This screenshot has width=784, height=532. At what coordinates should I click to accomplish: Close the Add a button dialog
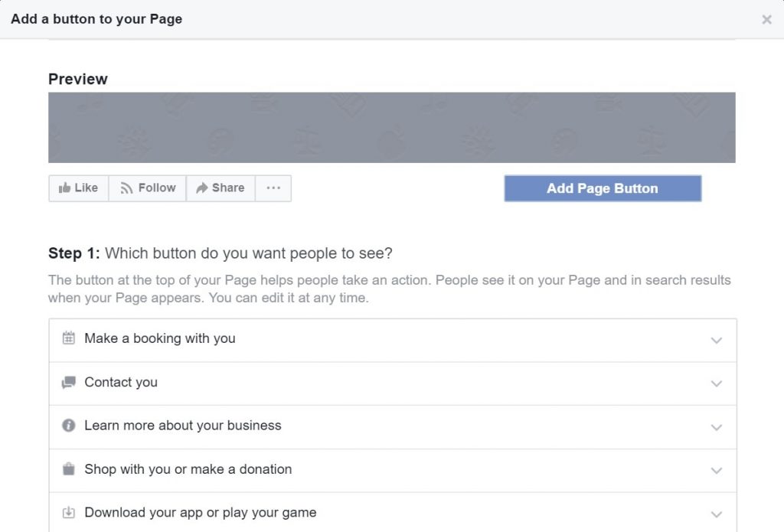pos(766,20)
